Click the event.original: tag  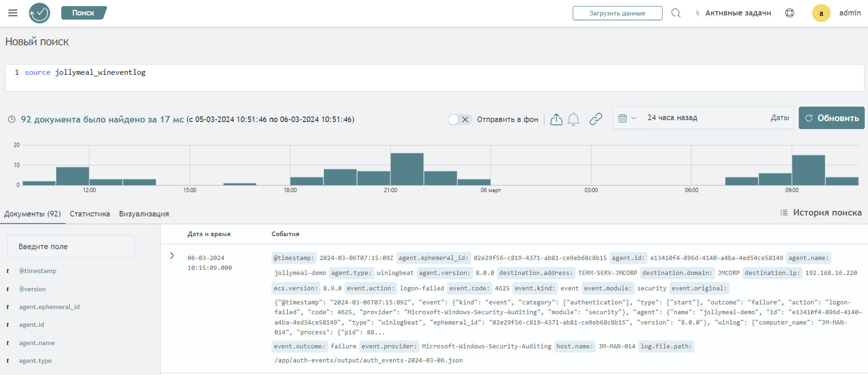(x=699, y=288)
